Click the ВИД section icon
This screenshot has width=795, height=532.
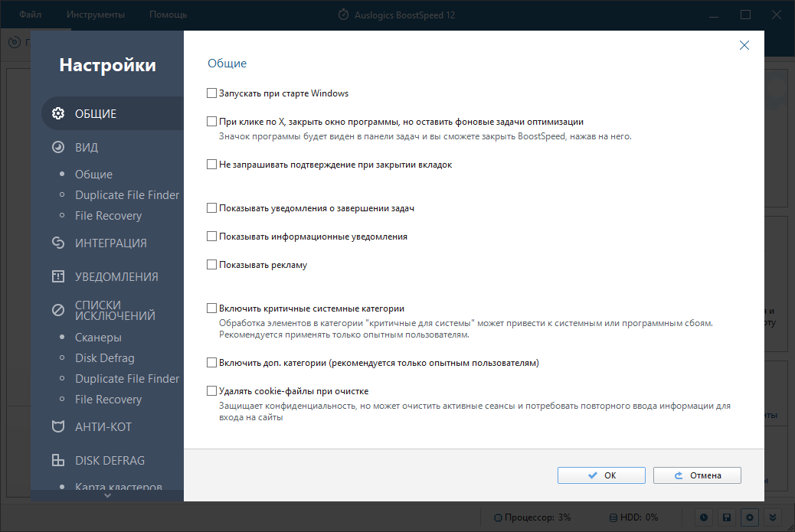tap(58, 147)
